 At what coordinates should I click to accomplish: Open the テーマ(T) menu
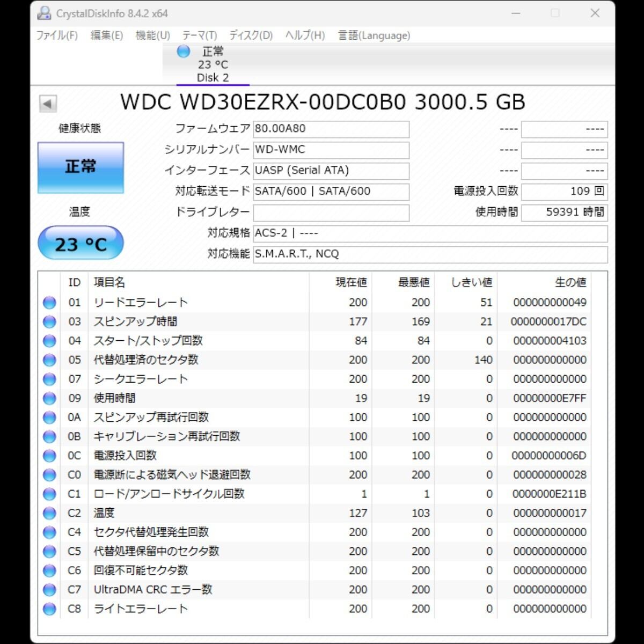[x=200, y=35]
